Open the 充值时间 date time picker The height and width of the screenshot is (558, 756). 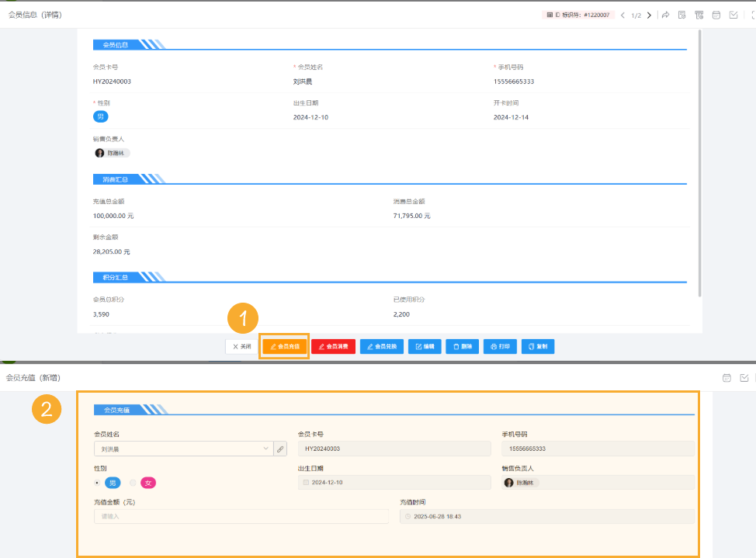click(x=546, y=516)
